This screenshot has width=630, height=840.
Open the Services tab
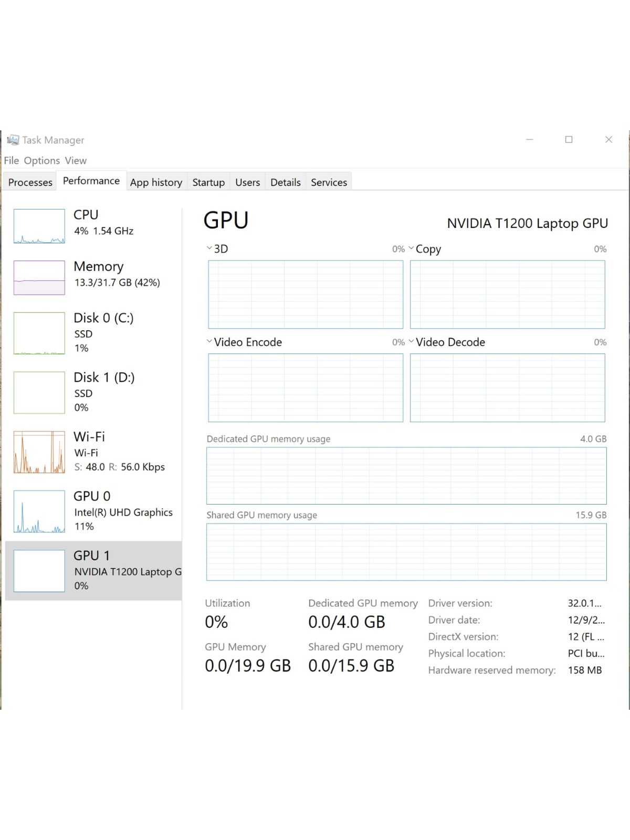329,182
